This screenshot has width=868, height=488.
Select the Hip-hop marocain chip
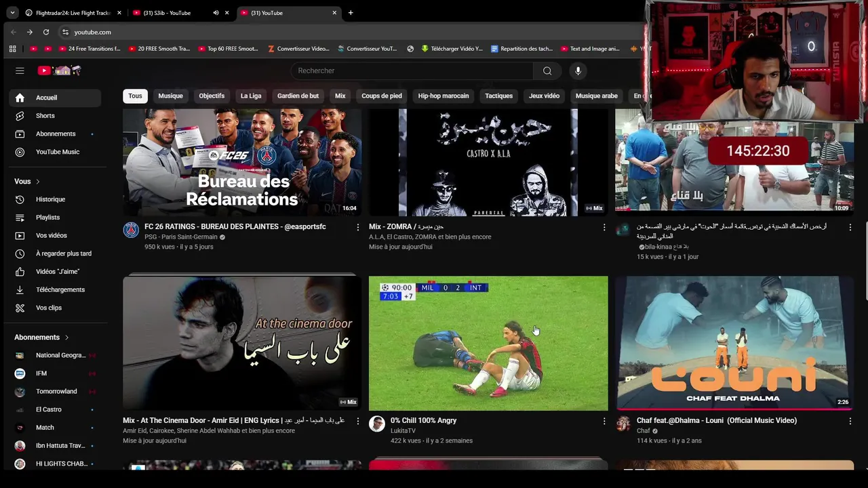(443, 96)
